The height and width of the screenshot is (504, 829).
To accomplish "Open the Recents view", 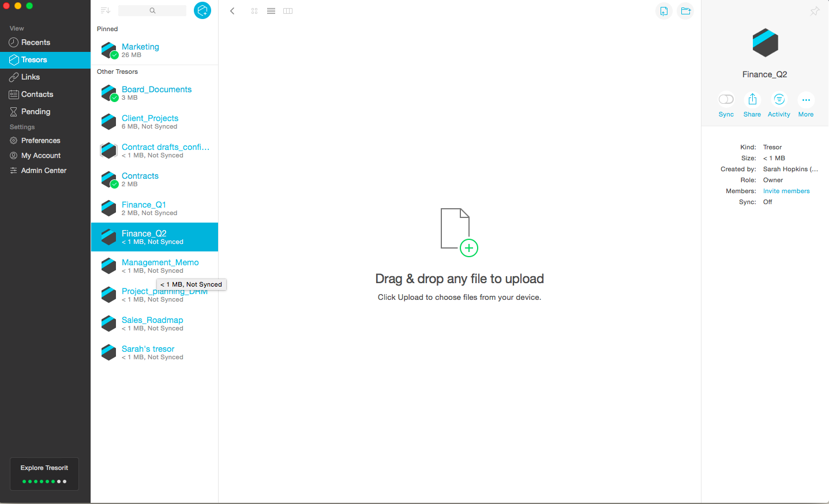I will 45,43.
